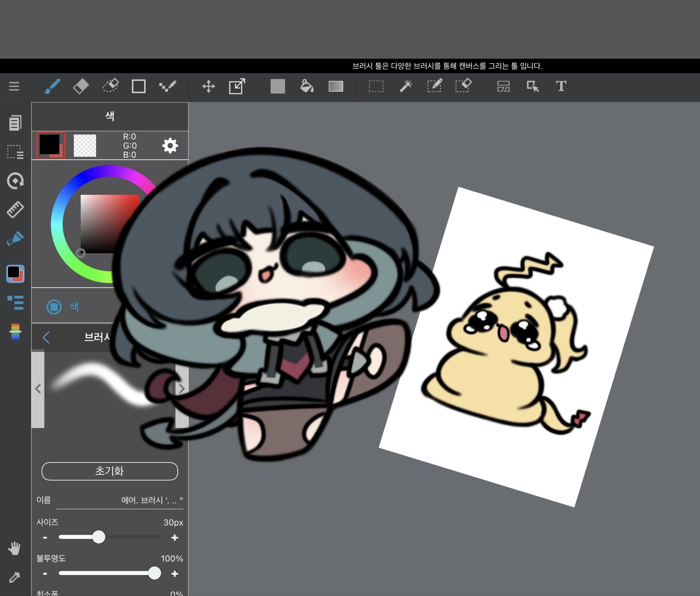Open the Eyedropper tool in sidebar
The width and height of the screenshot is (700, 596).
pyautogui.click(x=14, y=577)
